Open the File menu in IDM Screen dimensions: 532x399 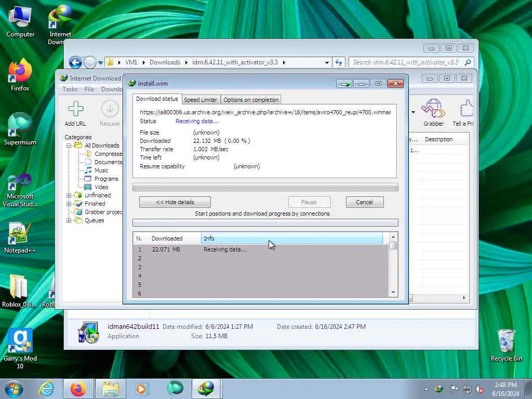coord(89,89)
